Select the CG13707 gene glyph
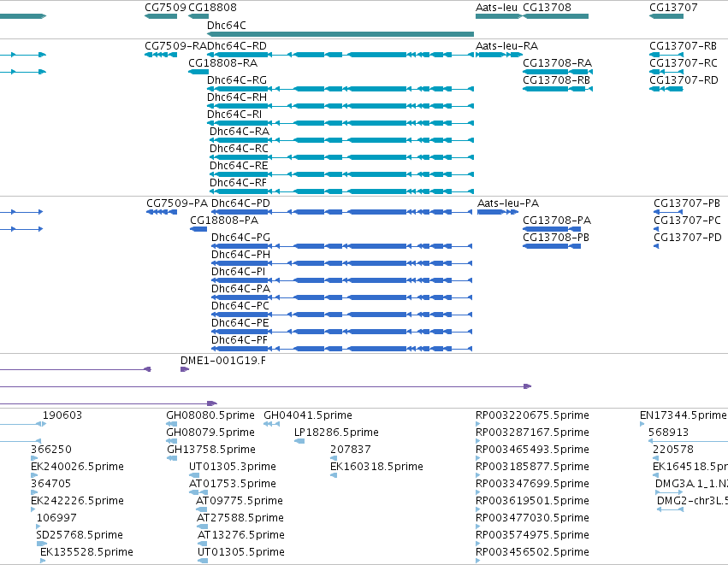 click(666, 16)
